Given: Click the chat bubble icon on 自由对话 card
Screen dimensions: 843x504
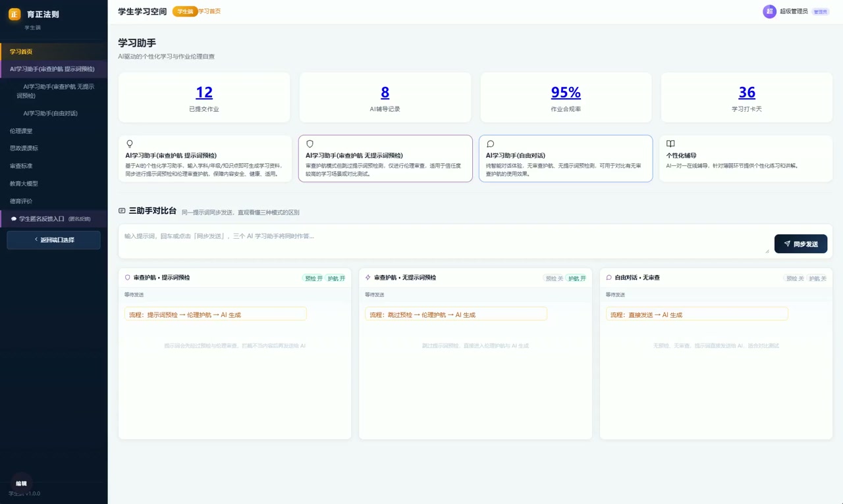Looking at the screenshot, I should click(490, 143).
